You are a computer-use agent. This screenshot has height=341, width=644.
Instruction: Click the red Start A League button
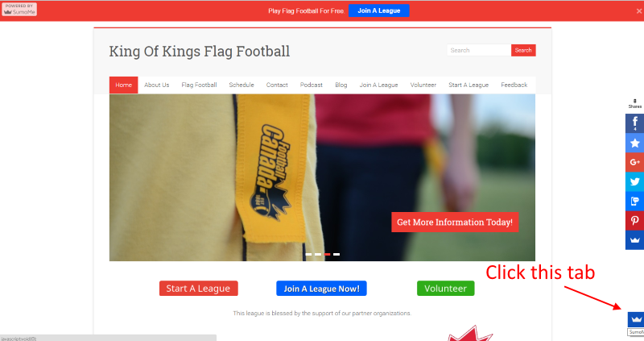pos(198,289)
